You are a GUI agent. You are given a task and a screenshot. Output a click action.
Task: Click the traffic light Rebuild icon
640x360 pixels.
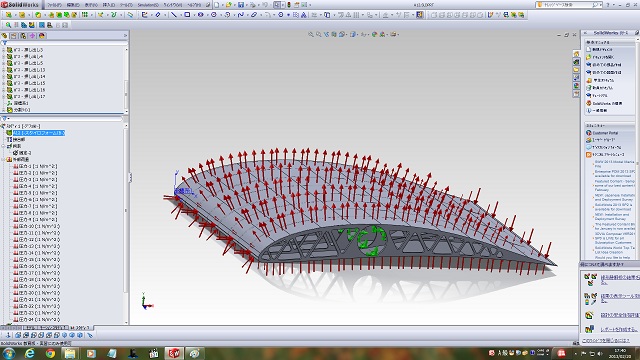pos(289,5)
